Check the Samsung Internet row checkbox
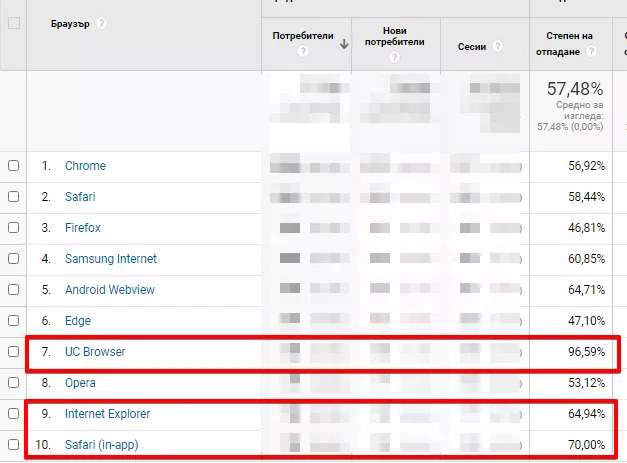The height and width of the screenshot is (463, 627). [x=14, y=258]
